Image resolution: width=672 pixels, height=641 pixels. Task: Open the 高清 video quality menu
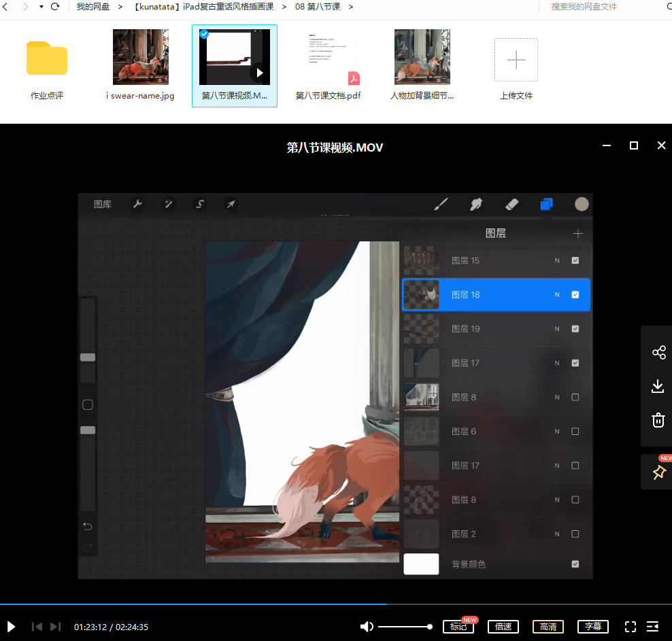click(x=548, y=627)
